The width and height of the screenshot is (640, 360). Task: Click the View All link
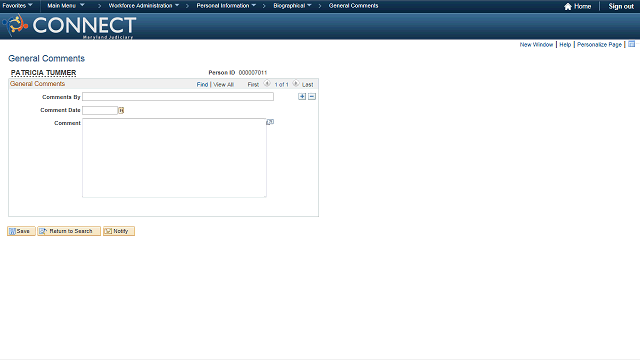tap(224, 84)
